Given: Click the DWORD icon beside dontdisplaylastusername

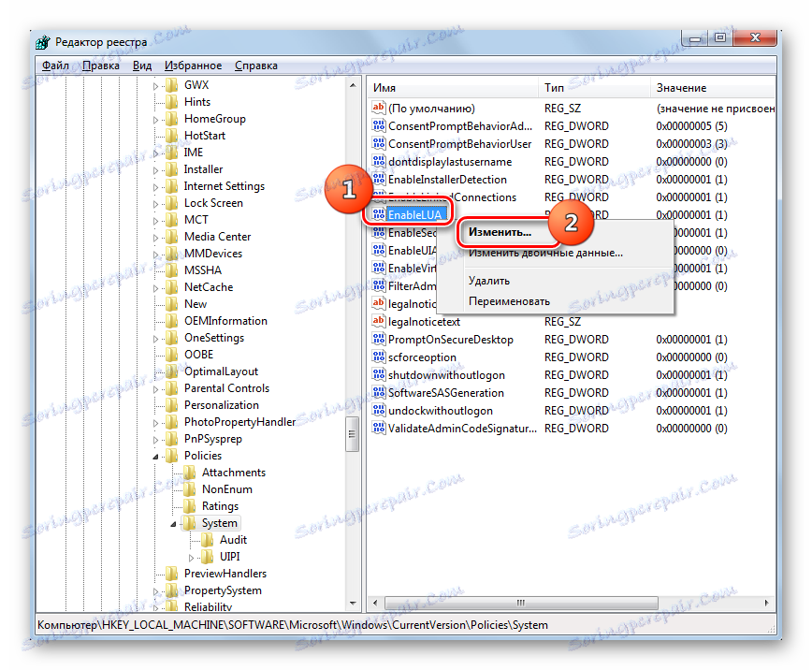Looking at the screenshot, I should pos(379,161).
